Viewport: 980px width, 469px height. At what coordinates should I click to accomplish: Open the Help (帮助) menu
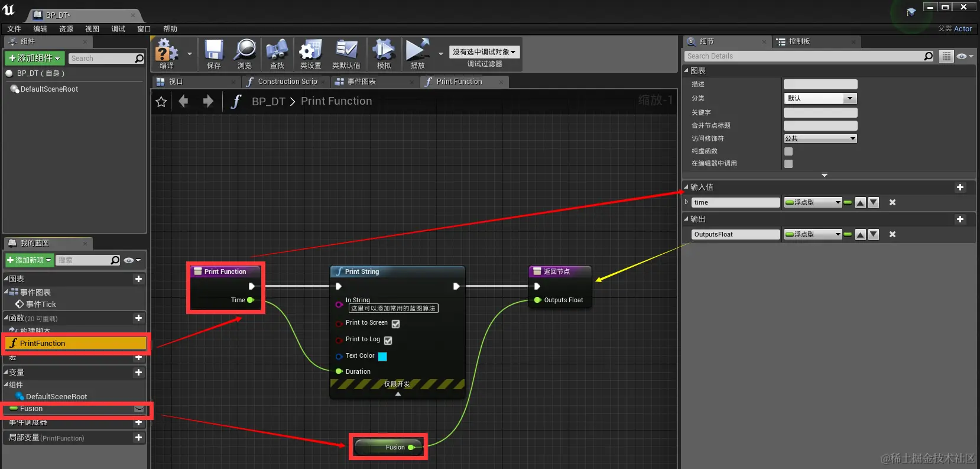[170, 29]
